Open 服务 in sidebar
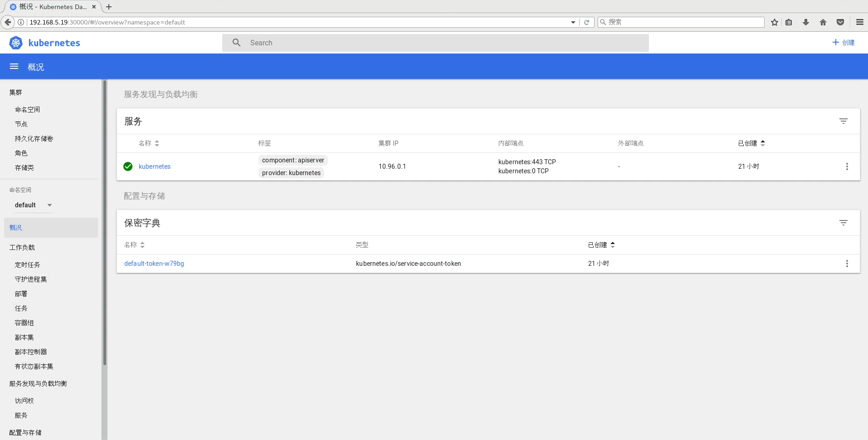Image resolution: width=868 pixels, height=440 pixels. pyautogui.click(x=21, y=416)
